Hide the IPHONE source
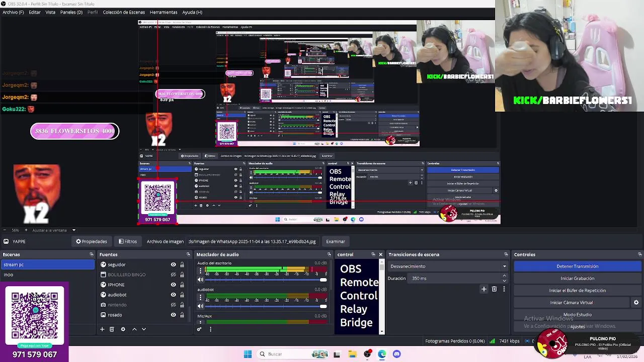The image size is (644, 362). point(173,285)
